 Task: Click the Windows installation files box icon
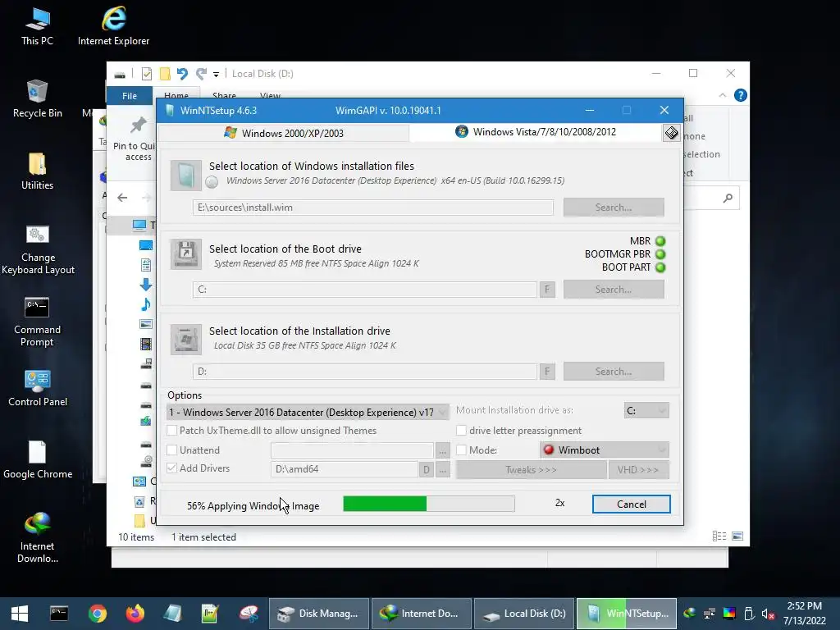[186, 176]
